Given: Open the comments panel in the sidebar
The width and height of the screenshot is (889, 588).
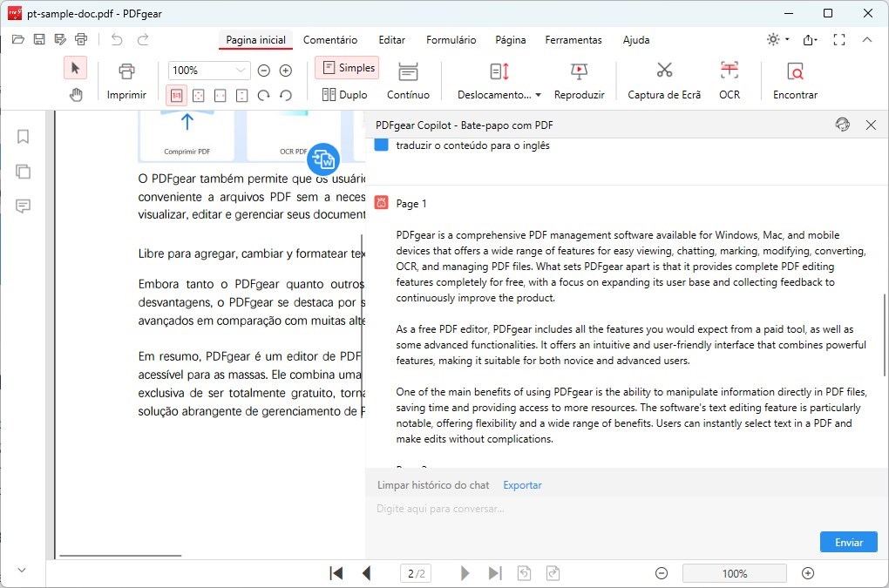Looking at the screenshot, I should coord(23,206).
